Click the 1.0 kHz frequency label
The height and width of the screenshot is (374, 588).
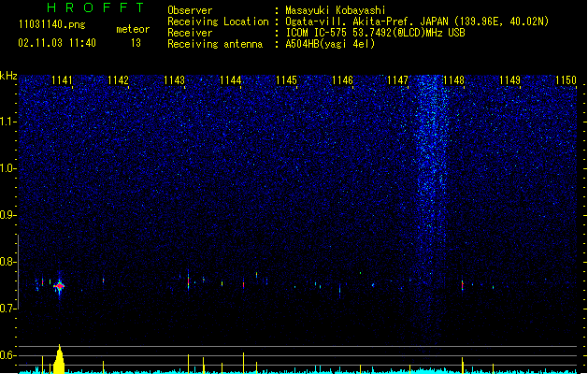click(x=7, y=168)
